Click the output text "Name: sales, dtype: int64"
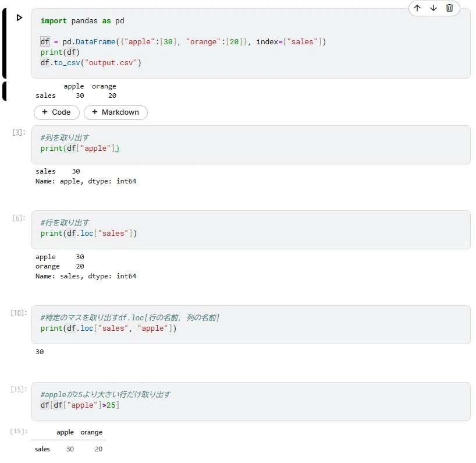The height and width of the screenshot is (463, 476). [86, 276]
